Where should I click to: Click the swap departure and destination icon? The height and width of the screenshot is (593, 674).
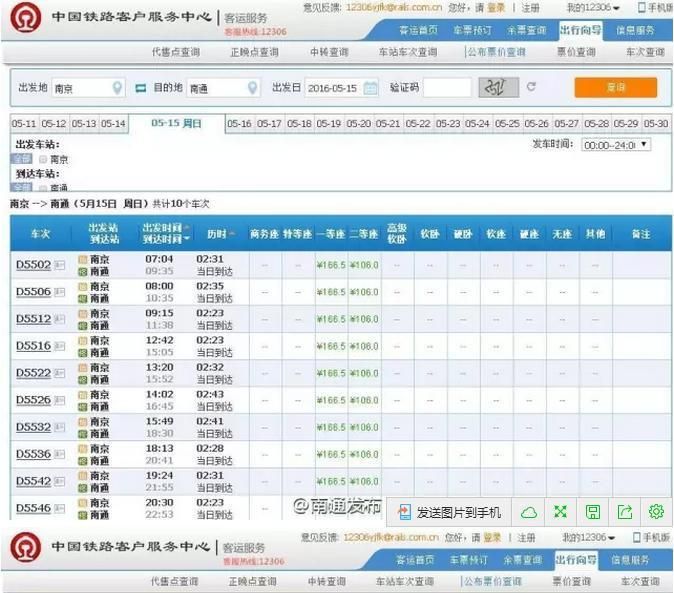tap(141, 88)
